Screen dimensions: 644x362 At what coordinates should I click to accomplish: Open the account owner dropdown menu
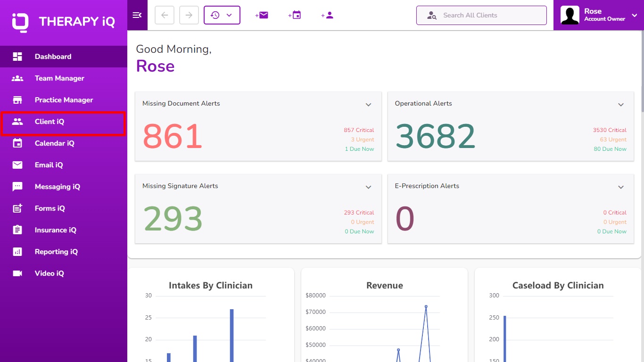pyautogui.click(x=634, y=15)
